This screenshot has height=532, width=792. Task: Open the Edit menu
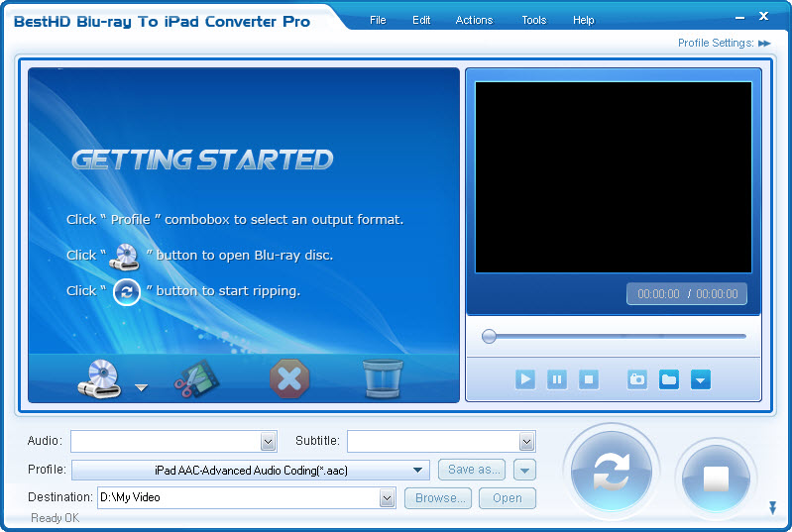point(421,20)
